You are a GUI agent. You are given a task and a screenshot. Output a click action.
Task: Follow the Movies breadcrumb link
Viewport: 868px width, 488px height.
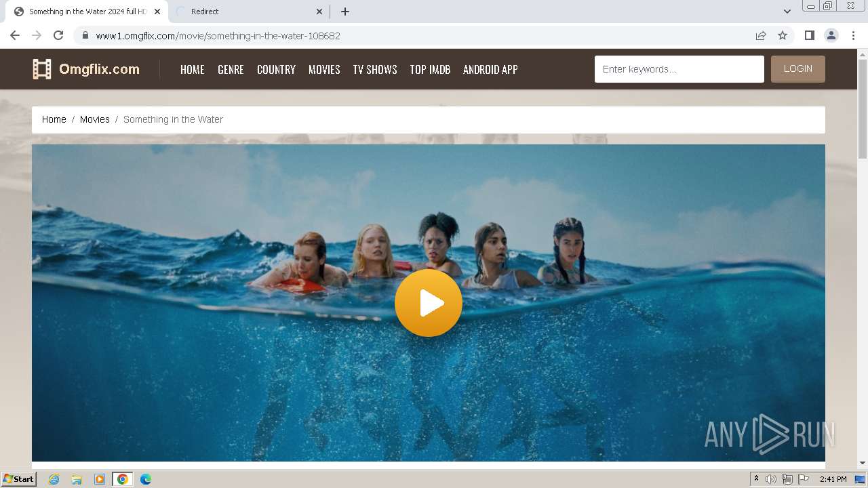pos(95,119)
